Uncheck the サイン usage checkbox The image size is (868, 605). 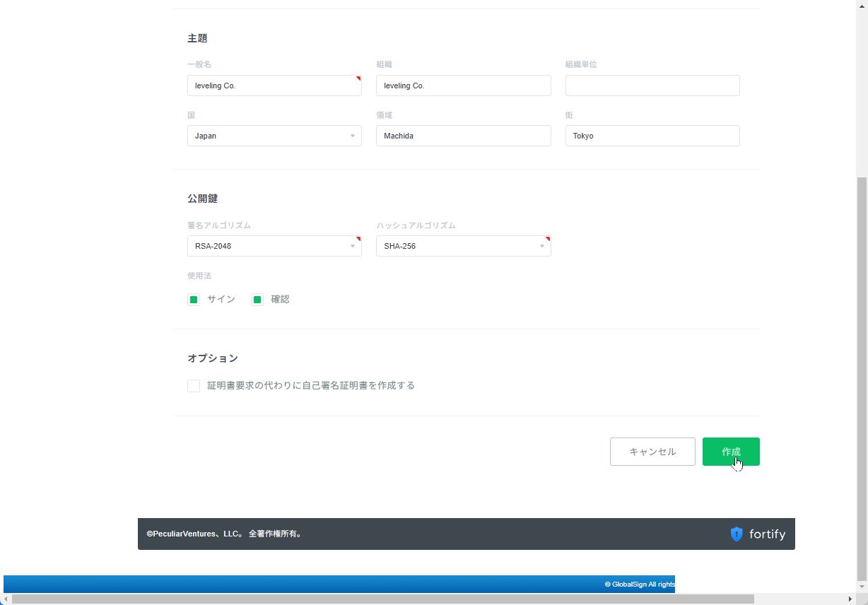coord(194,300)
